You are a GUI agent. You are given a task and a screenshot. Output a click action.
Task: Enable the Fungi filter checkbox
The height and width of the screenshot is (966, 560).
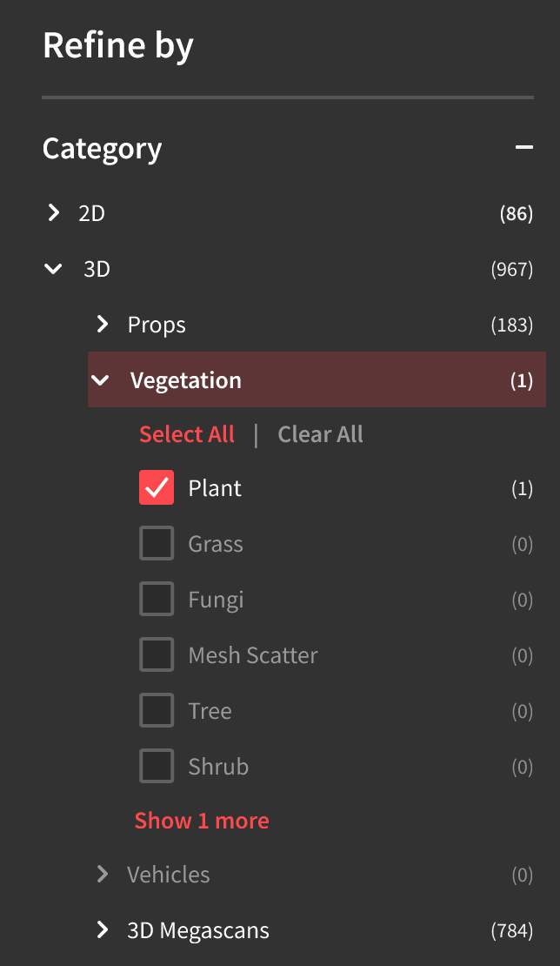coord(157,600)
